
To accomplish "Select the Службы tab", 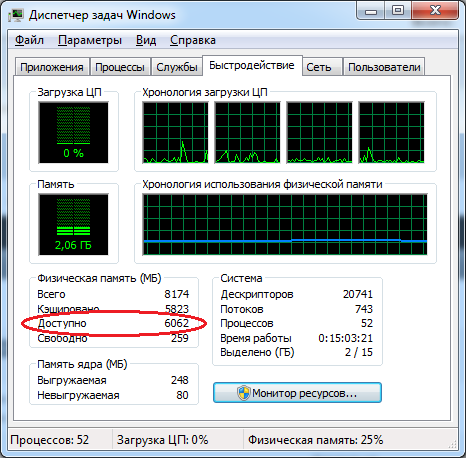I will pyautogui.click(x=177, y=67).
